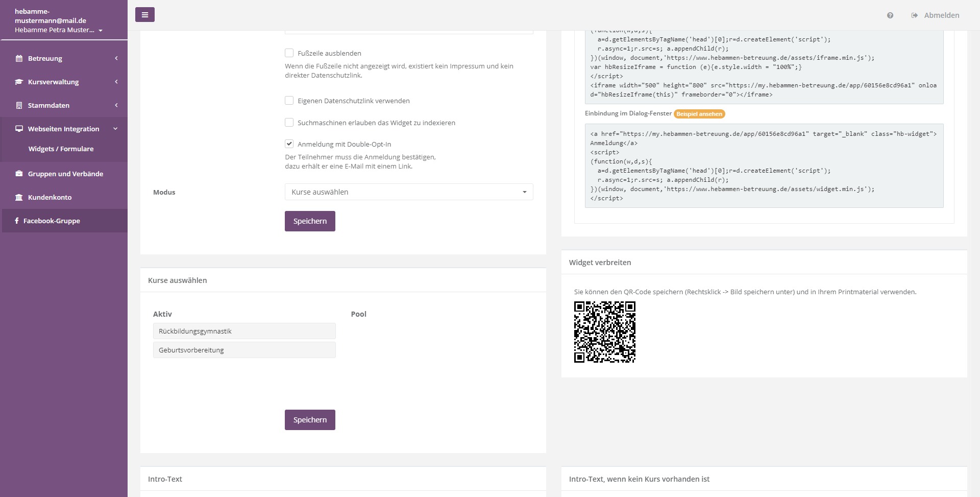
Task: Click the hamburger menu toggle button
Action: [144, 15]
